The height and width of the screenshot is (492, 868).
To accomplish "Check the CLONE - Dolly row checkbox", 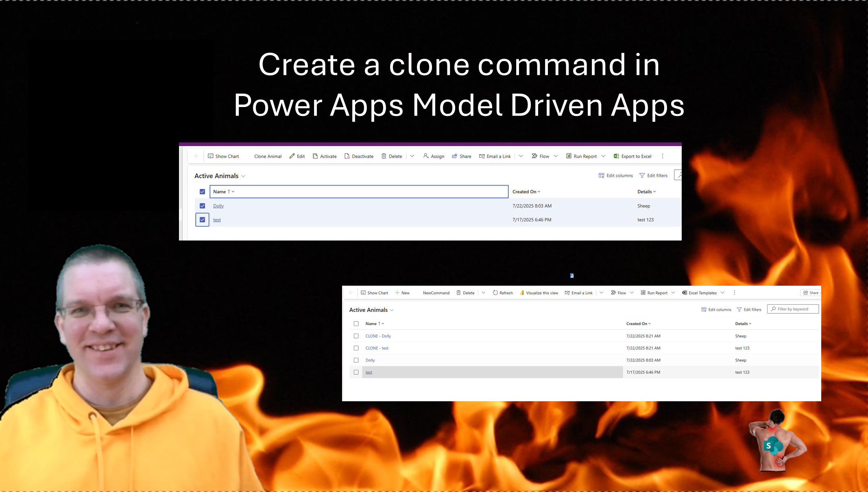I will click(356, 336).
